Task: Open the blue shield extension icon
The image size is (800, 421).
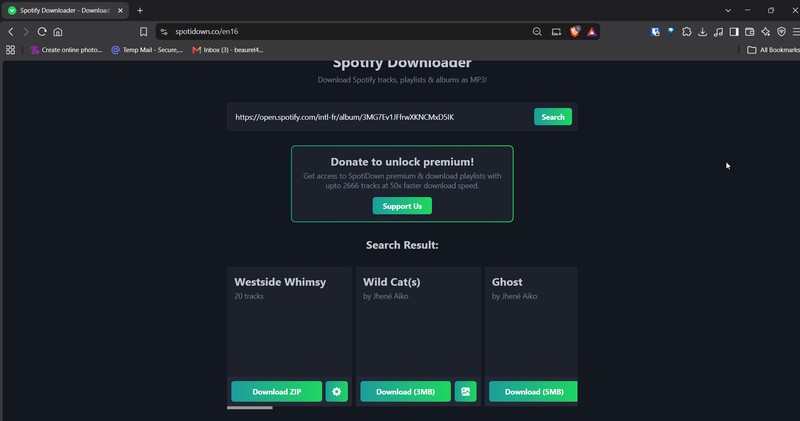Action: tap(656, 32)
